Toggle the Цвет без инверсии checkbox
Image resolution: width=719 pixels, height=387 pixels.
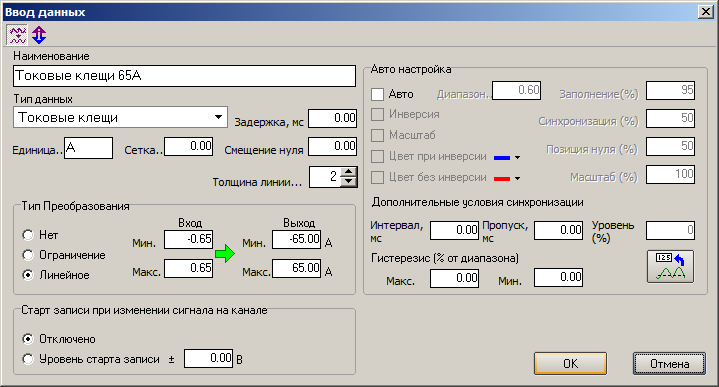(377, 177)
